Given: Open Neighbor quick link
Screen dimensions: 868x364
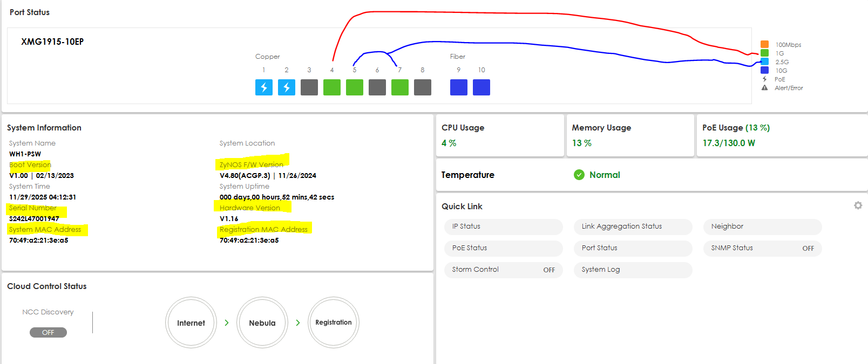Looking at the screenshot, I should (762, 226).
